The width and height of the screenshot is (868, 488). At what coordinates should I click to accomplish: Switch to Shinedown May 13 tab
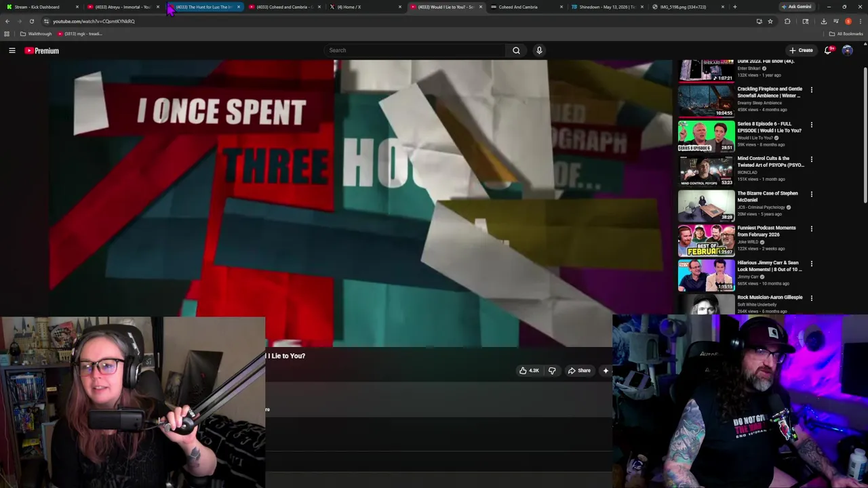click(607, 7)
